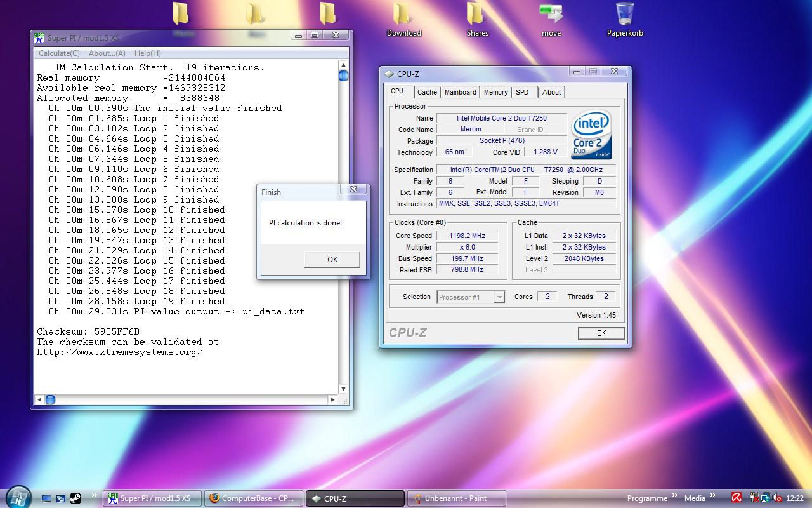The image size is (812, 508).
Task: Click the Core VID value '1.288 V'
Action: 545,152
